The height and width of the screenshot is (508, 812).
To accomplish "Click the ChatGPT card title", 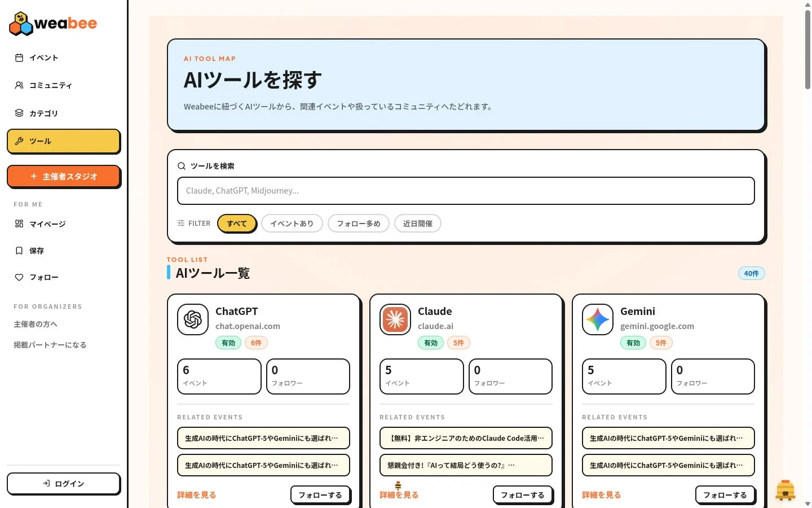I will coord(237,311).
